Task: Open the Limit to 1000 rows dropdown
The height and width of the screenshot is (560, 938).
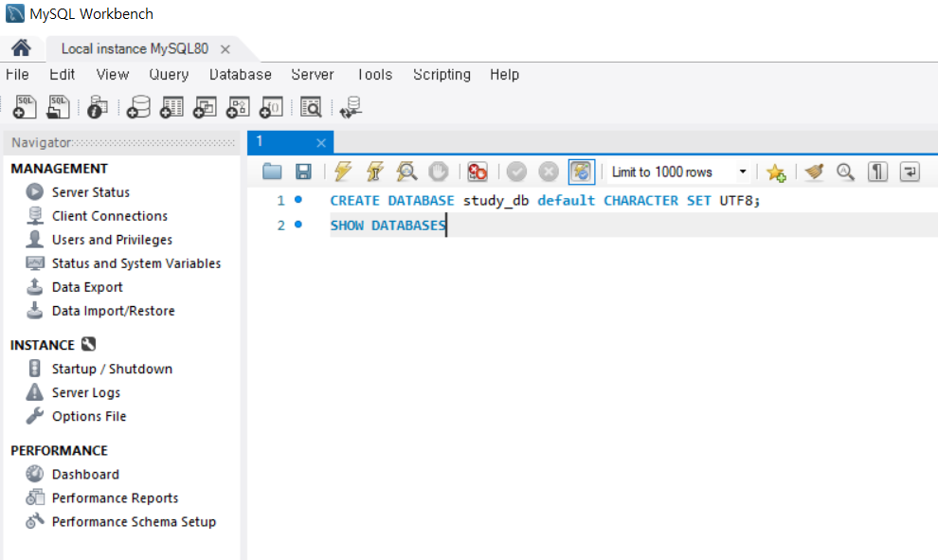Action: 678,172
